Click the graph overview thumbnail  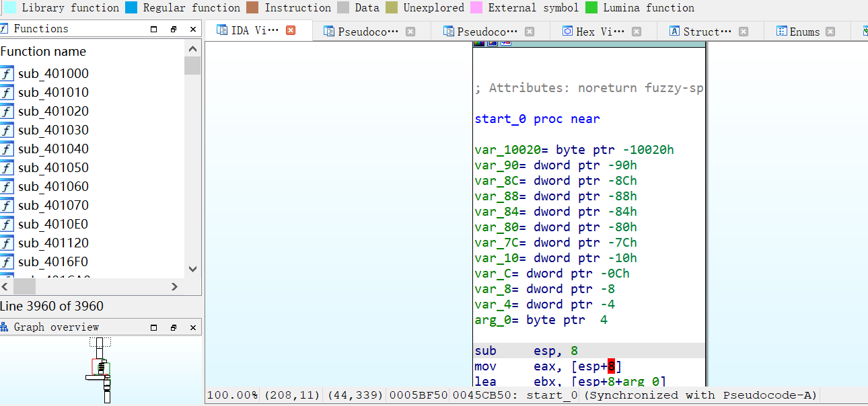[101, 370]
